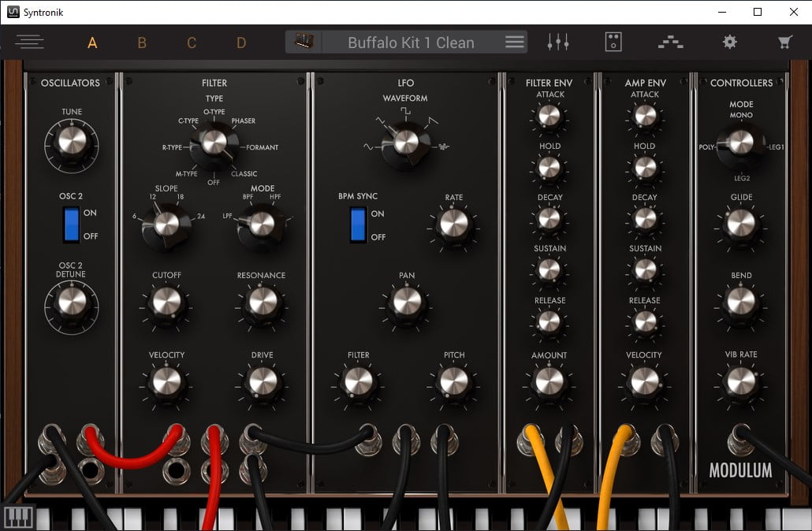Click the Amp Env Velocity knob
This screenshot has width=812, height=531.
point(645,382)
